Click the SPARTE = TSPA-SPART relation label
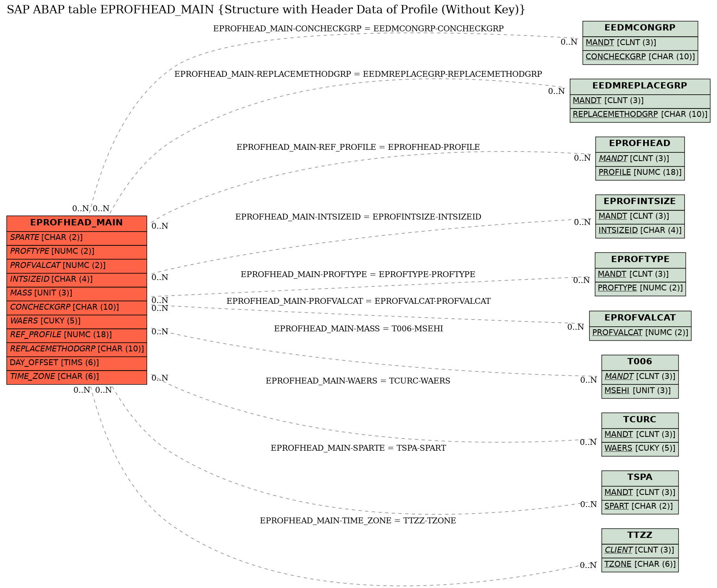This screenshot has width=717, height=588. click(358, 448)
